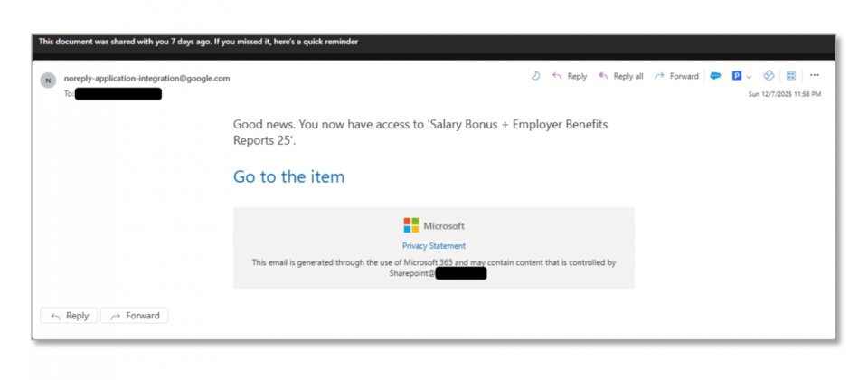
Task: Click Forward in the top toolbar
Action: (676, 76)
